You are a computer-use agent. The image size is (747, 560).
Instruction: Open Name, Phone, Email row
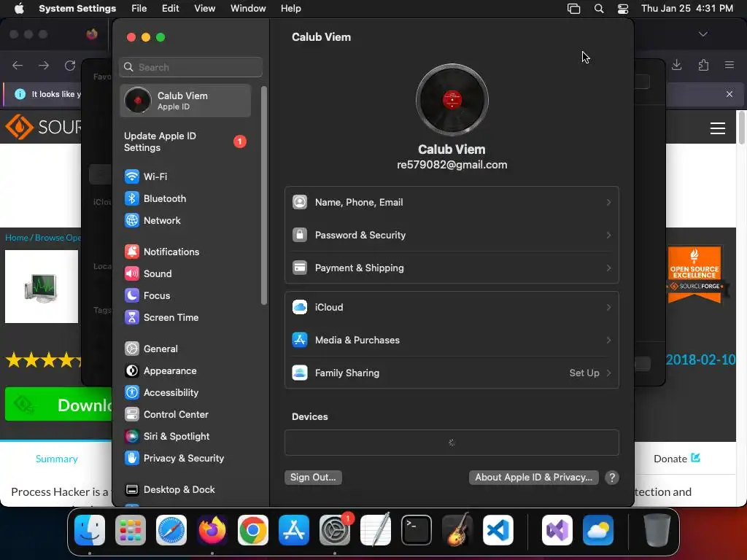pos(452,203)
